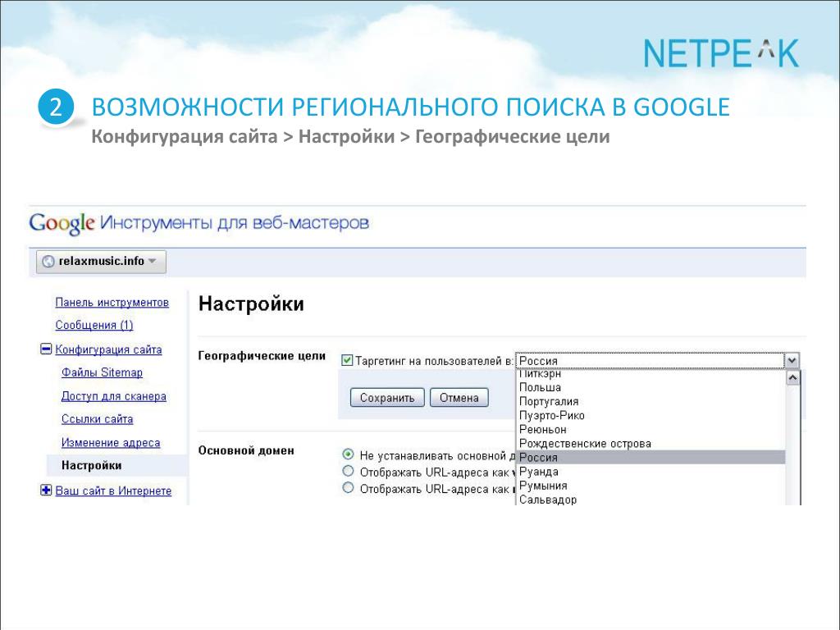Click the country list scrollbar track

pos(793,445)
